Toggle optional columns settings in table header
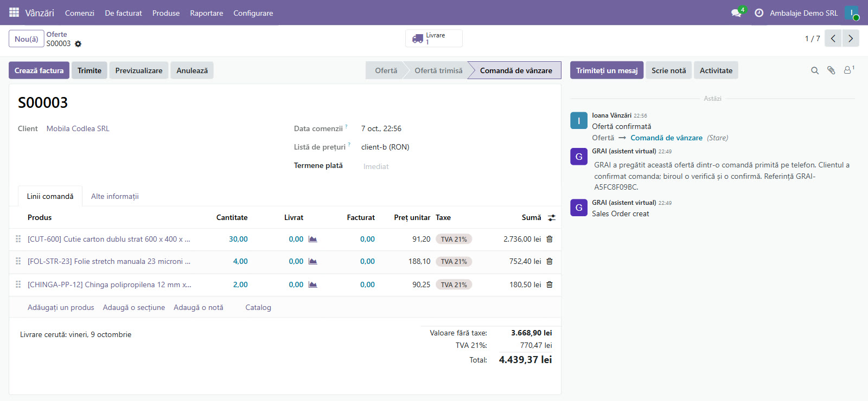 [x=552, y=218]
